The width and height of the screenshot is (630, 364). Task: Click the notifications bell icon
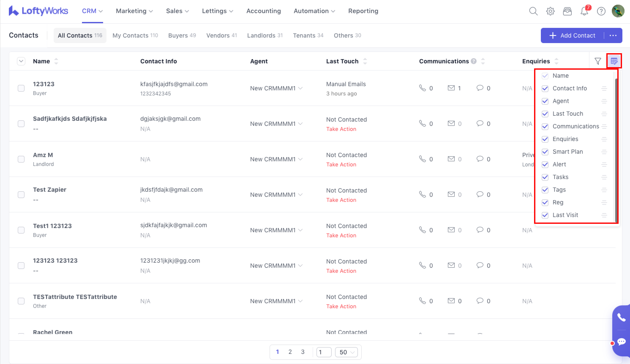tap(584, 11)
